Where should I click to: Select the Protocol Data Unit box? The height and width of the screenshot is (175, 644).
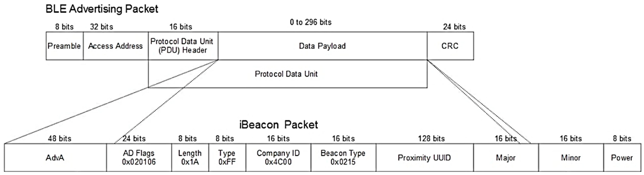coord(286,74)
